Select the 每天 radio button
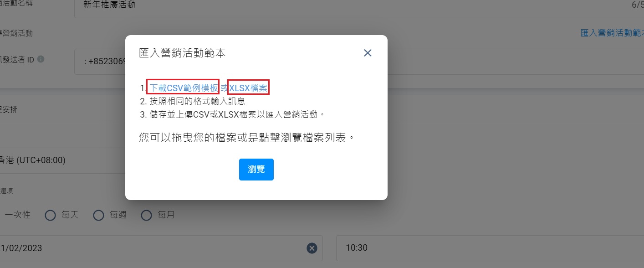This screenshot has width=644, height=268. tap(51, 215)
